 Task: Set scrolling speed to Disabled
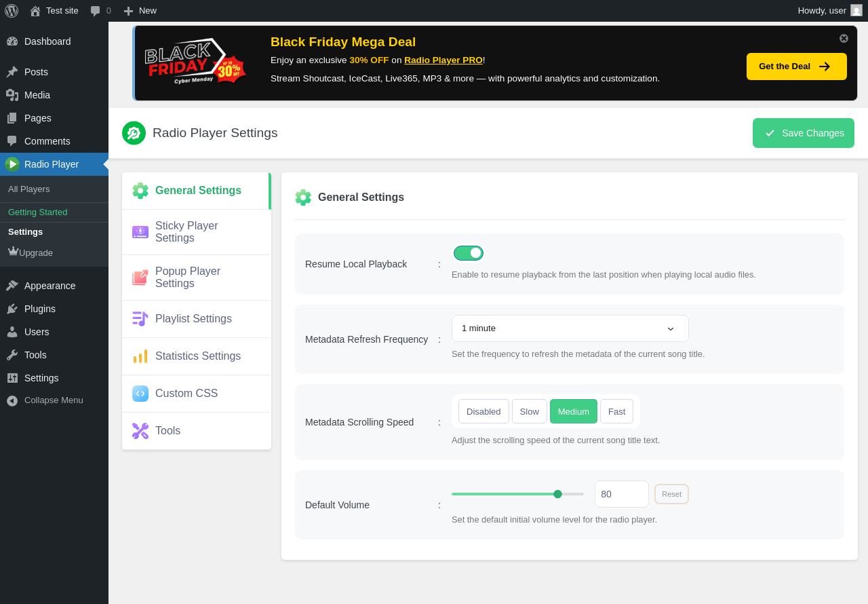point(484,411)
